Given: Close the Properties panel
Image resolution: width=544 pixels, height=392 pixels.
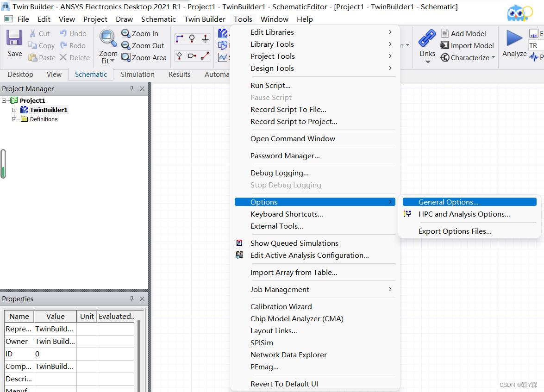Looking at the screenshot, I should point(142,299).
